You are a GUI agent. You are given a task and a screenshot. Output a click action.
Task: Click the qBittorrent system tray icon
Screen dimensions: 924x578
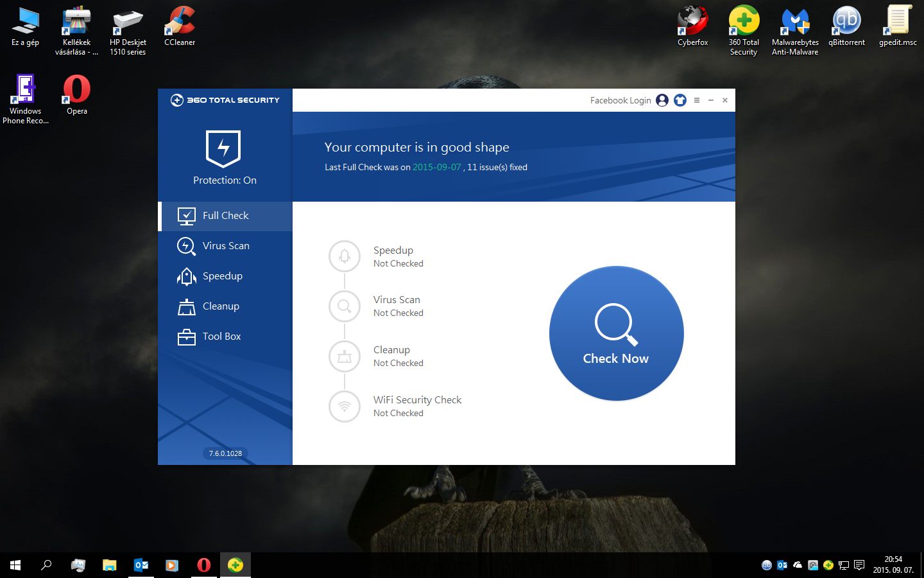click(767, 565)
